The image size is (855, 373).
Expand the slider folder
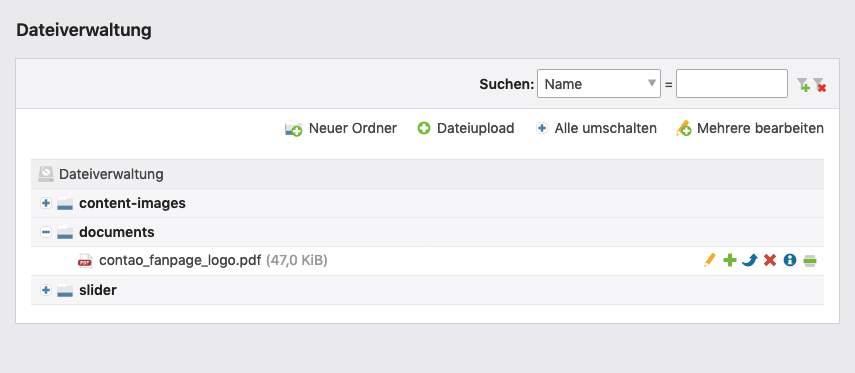[x=46, y=290]
